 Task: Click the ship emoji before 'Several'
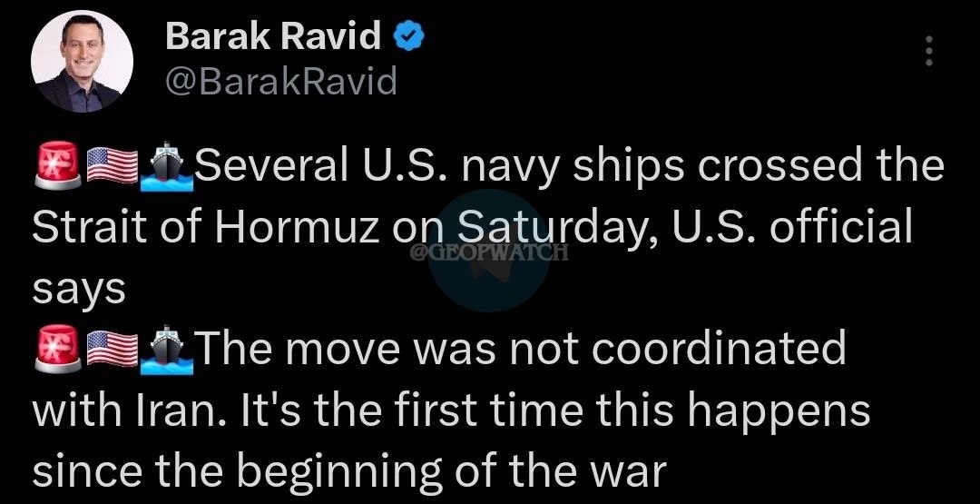point(164,167)
